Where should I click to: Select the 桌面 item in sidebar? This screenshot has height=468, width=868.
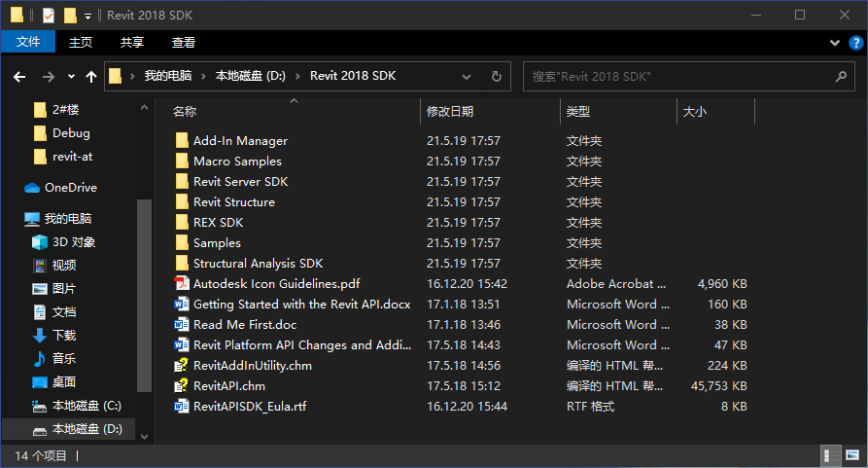63,382
